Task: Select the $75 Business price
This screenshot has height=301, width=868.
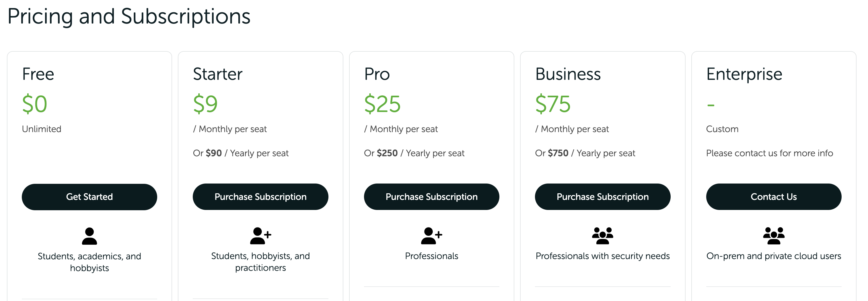Action: pos(553,104)
